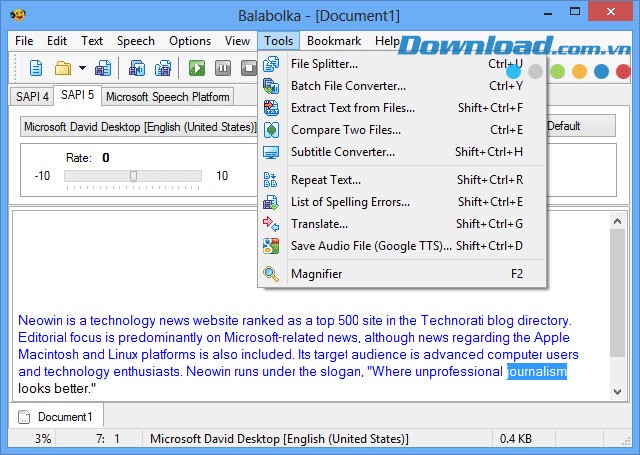Viewport: 640px width, 455px height.
Task: Click the File Splitter icon in the menu
Action: pos(271,64)
